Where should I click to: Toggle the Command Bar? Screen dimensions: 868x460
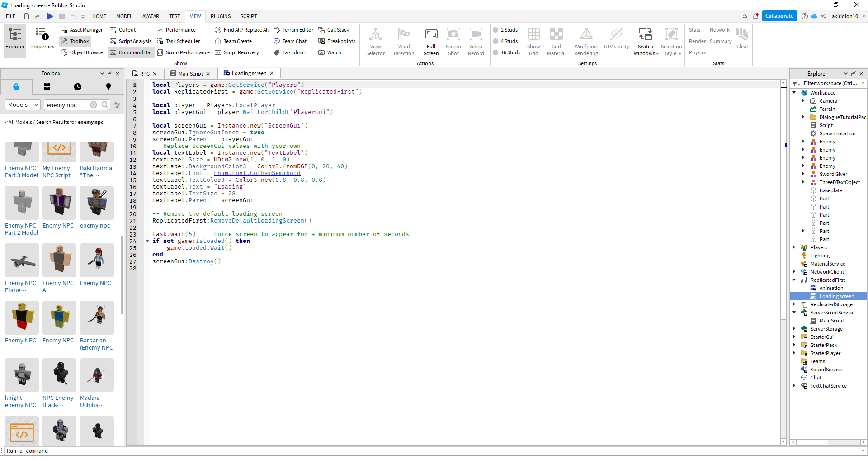click(131, 52)
